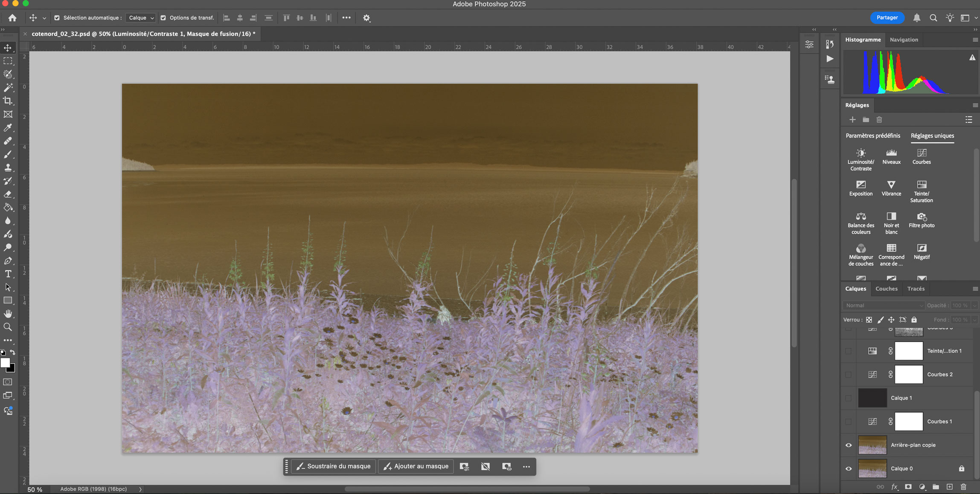Open the Calque auto-select dropdown
The height and width of the screenshot is (494, 980).
tap(141, 18)
